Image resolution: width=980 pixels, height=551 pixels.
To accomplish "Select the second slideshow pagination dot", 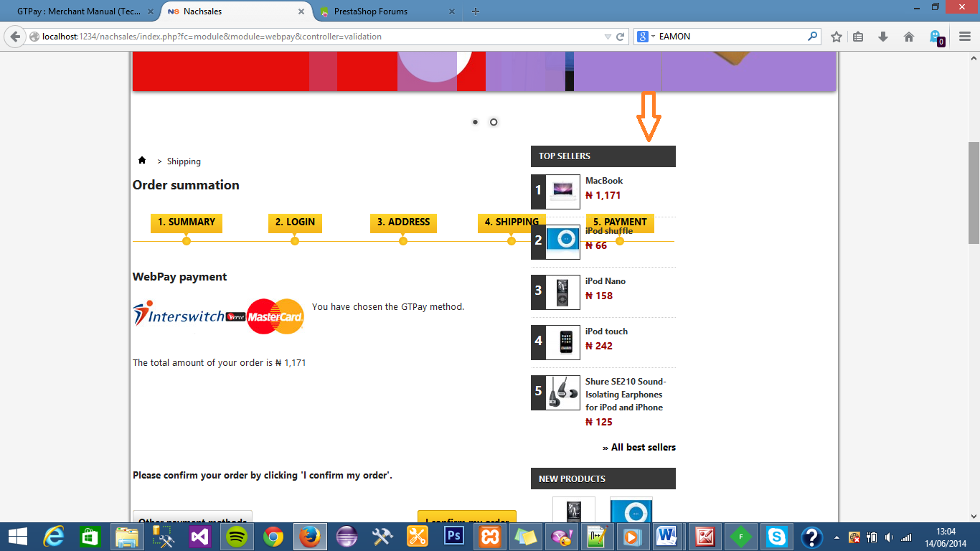I will tap(494, 122).
